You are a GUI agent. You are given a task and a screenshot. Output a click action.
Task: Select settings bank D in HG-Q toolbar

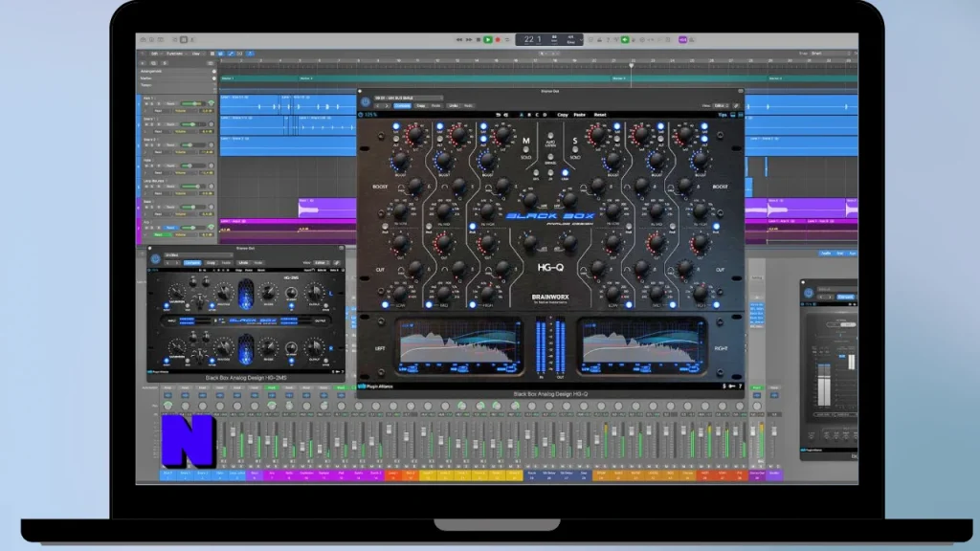pyautogui.click(x=545, y=115)
